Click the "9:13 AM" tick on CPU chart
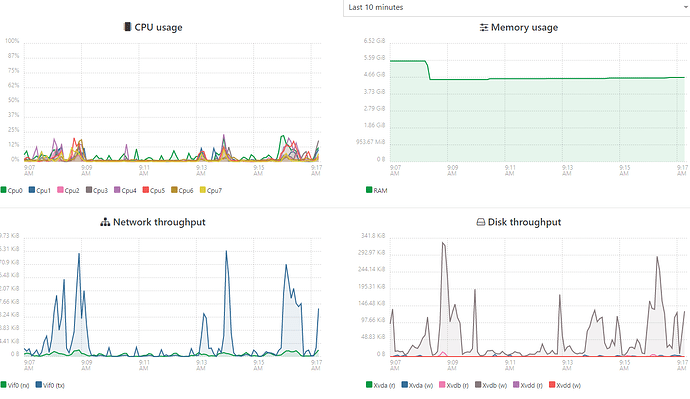This screenshot has height=399, width=690. tap(201, 170)
